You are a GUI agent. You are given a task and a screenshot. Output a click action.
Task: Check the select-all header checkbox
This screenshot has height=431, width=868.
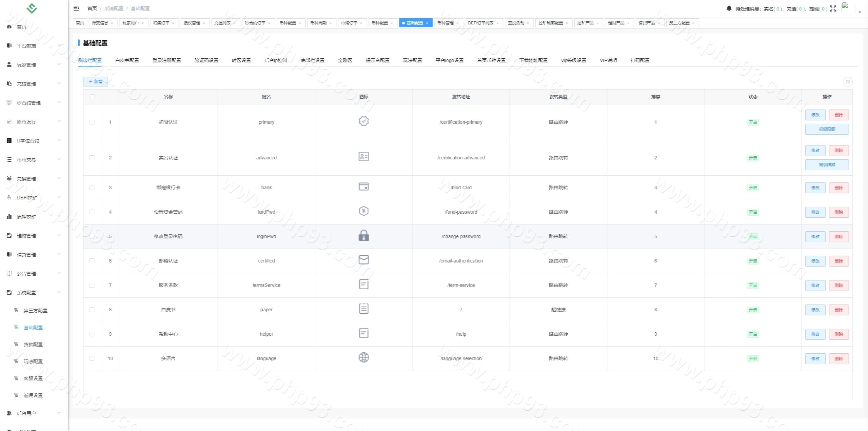click(x=92, y=97)
